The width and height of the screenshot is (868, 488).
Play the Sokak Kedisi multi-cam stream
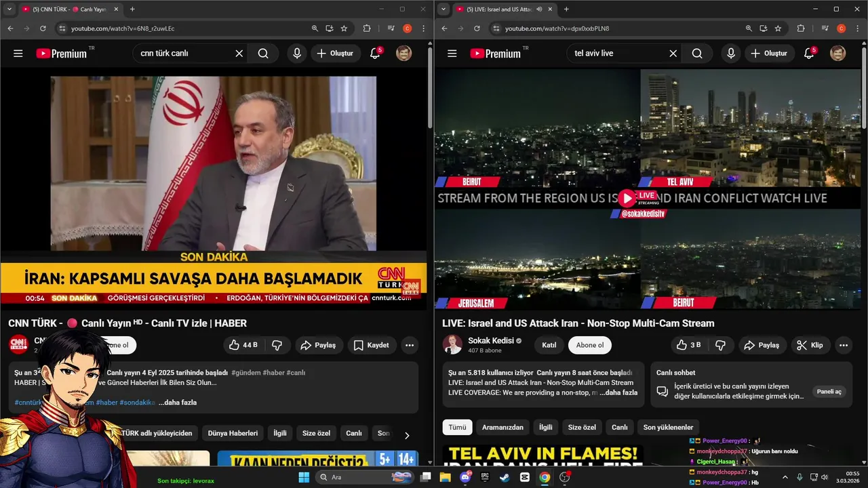point(627,198)
